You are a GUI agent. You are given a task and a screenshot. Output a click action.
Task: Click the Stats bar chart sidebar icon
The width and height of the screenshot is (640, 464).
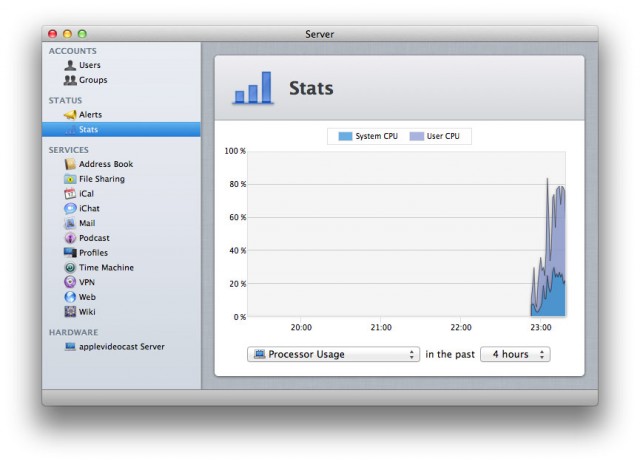pos(70,129)
